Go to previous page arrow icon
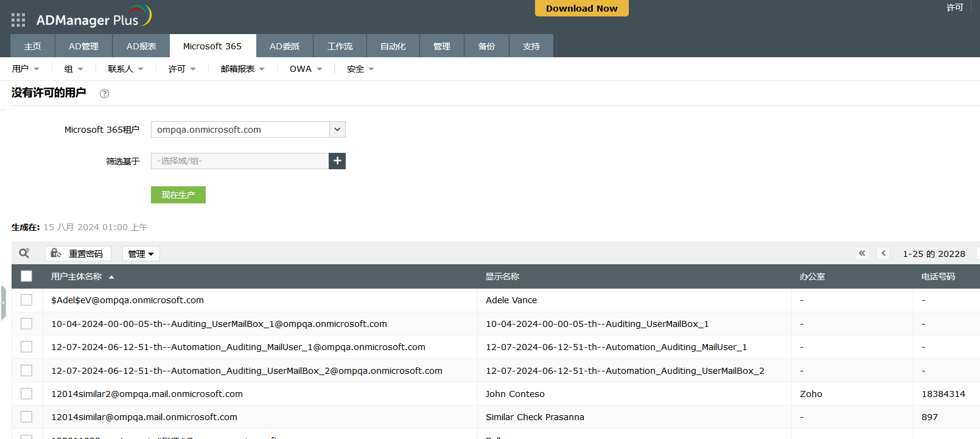 pyautogui.click(x=883, y=253)
